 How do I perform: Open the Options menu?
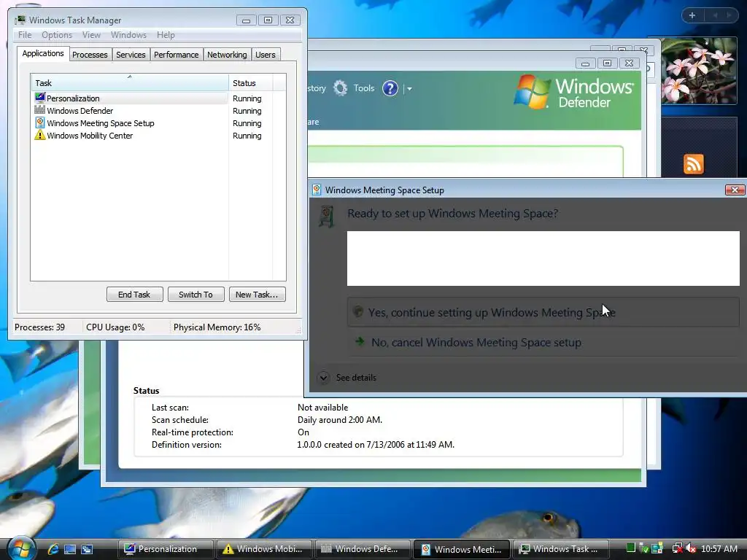click(57, 35)
